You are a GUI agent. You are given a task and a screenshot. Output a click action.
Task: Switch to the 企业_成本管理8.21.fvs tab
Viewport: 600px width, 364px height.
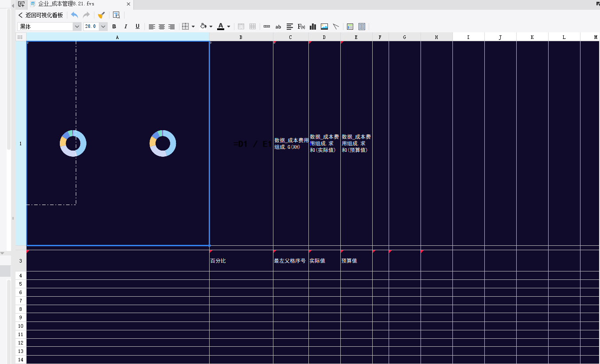click(66, 4)
